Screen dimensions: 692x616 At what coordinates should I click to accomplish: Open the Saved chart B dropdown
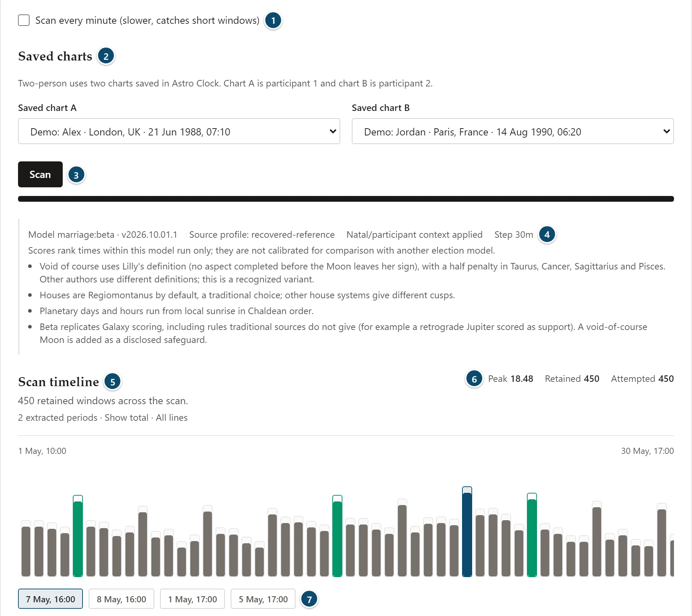[x=513, y=131]
